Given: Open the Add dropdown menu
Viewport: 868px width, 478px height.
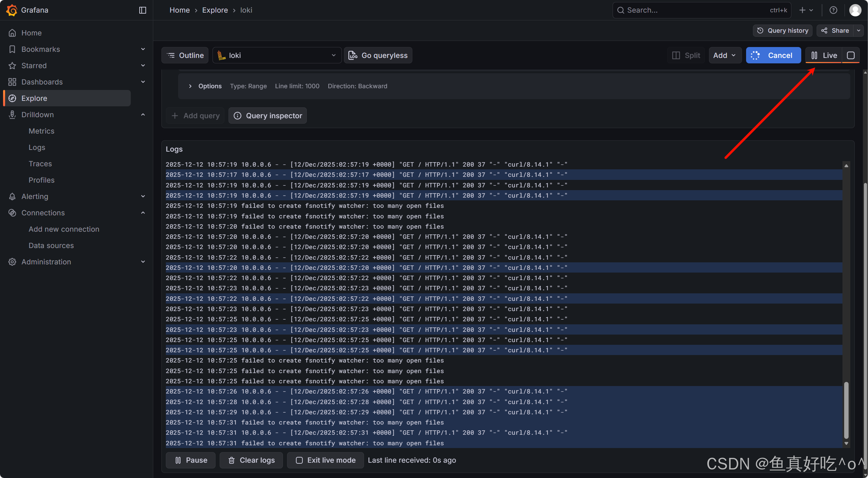Looking at the screenshot, I should (725, 55).
